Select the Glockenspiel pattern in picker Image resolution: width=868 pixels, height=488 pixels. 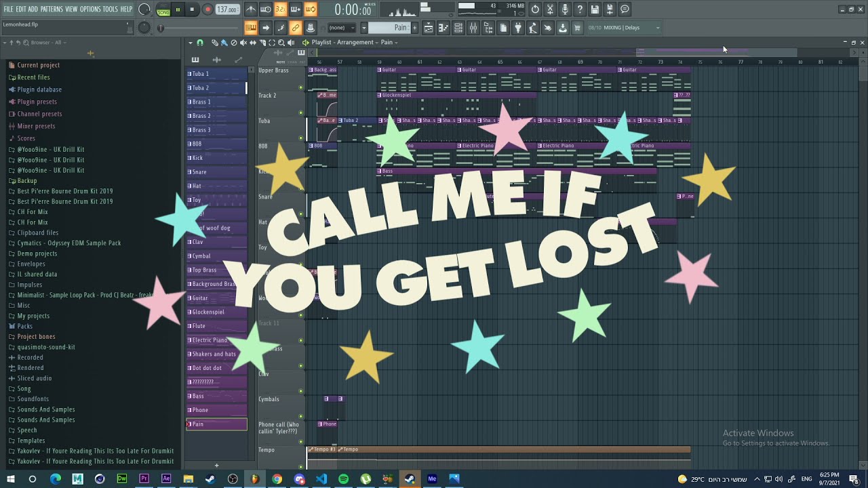[x=217, y=312]
